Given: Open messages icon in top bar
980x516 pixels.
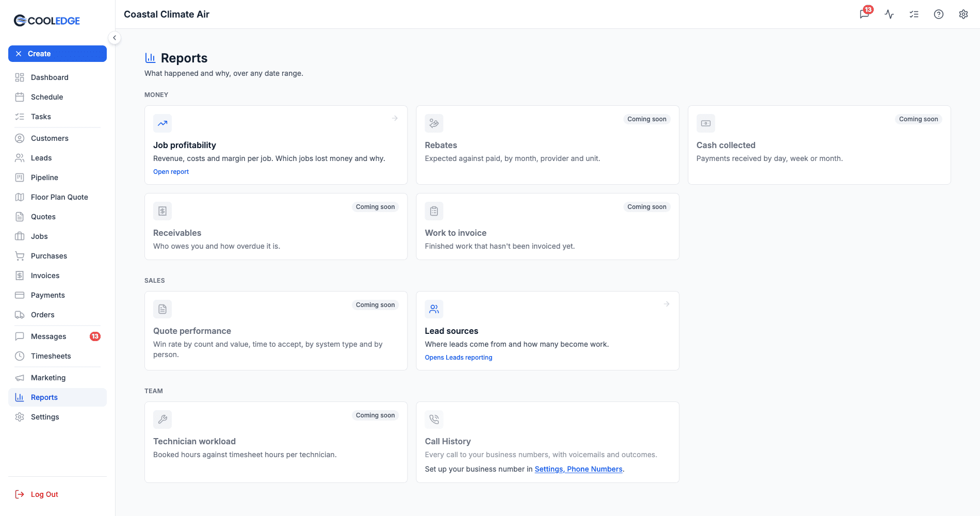Looking at the screenshot, I should pos(864,14).
